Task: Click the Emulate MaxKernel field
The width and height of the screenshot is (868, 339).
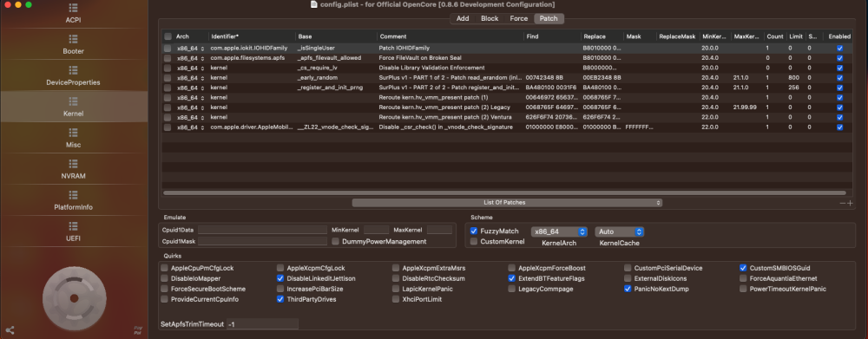Action: tap(439, 230)
